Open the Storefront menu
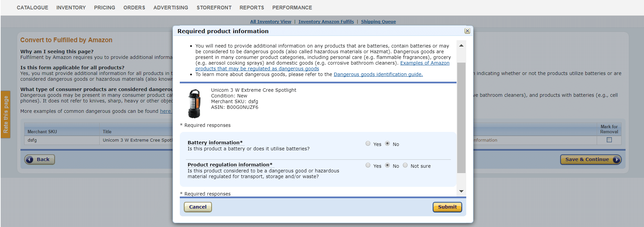Image resolution: width=644 pixels, height=227 pixels. point(214,7)
